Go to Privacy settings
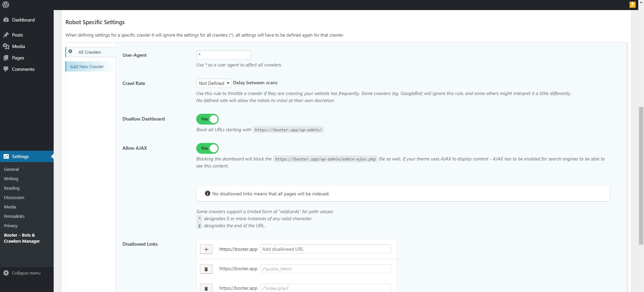The image size is (644, 292). point(11,226)
